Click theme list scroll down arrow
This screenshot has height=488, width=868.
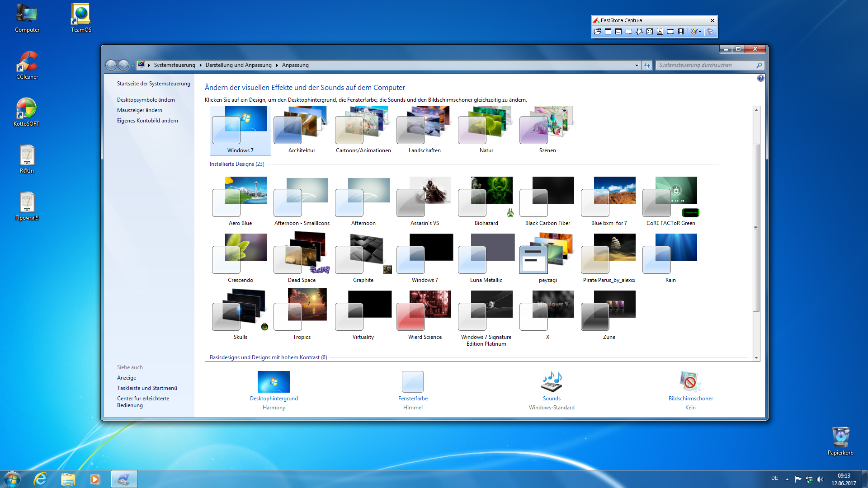pyautogui.click(x=756, y=357)
